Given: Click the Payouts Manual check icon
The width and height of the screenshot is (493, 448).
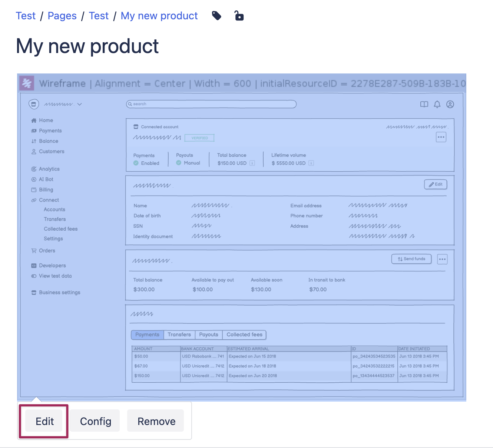Looking at the screenshot, I should click(x=179, y=162).
